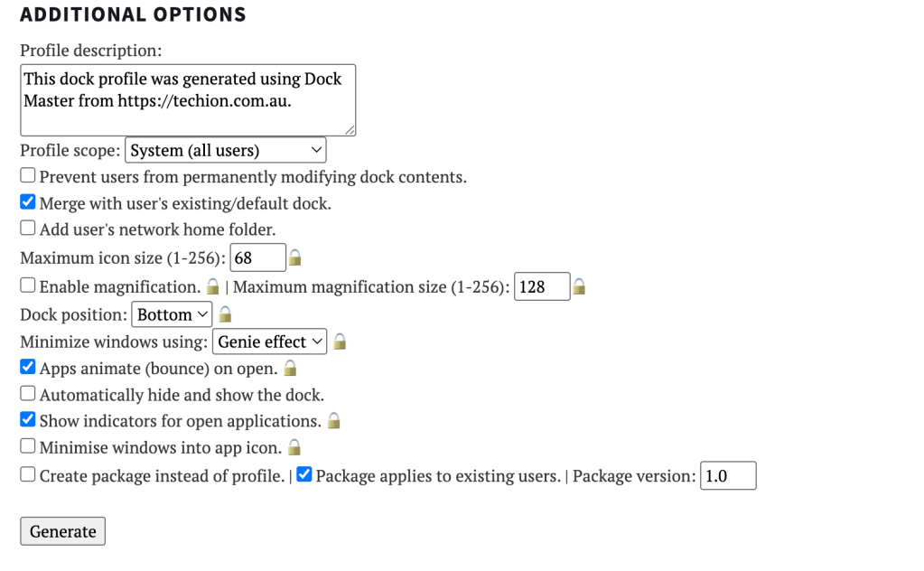Click the Maximum icon size field

pos(257,258)
